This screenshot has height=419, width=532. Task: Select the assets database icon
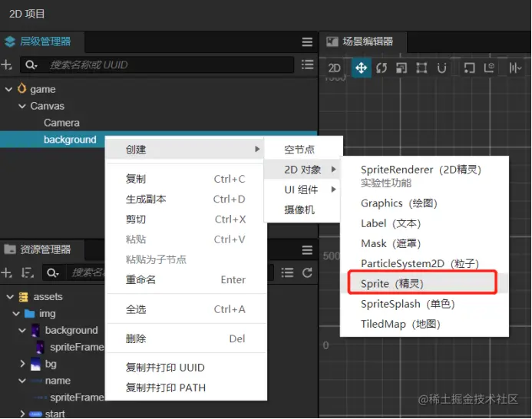(x=23, y=297)
